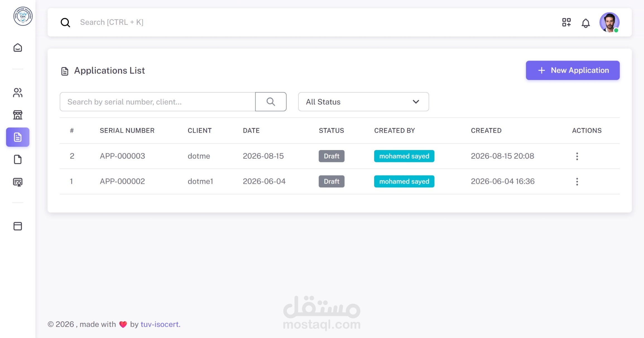Click the DATE column header
Screen dimensions: 644x338
(x=251, y=131)
